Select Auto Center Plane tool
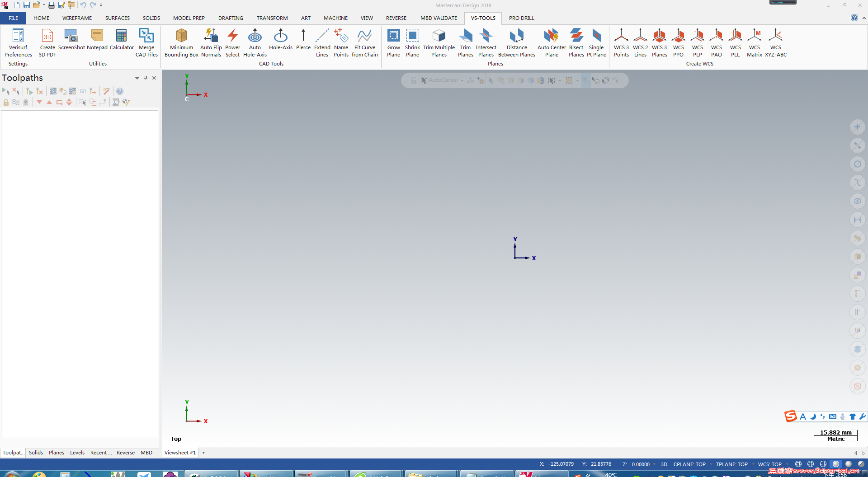The width and height of the screenshot is (868, 477). coord(552,42)
